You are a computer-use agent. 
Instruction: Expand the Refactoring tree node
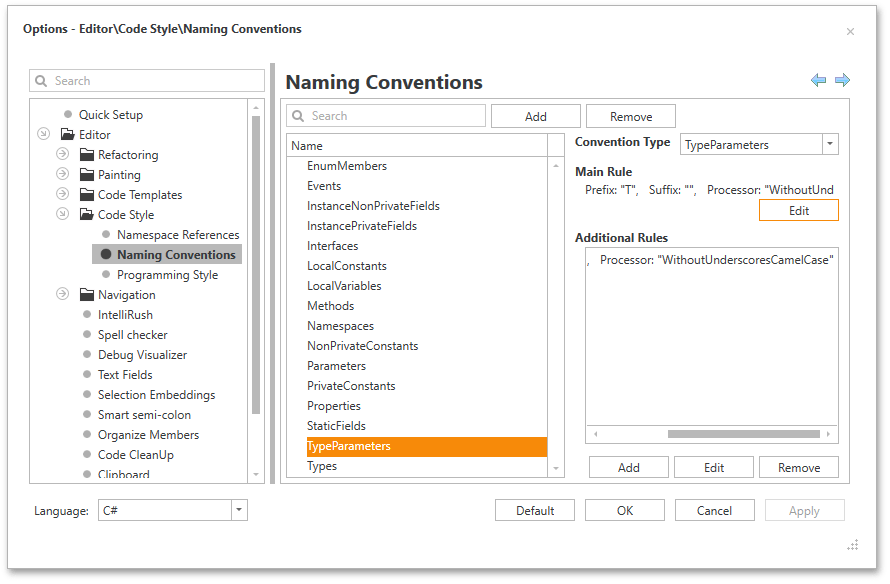click(x=63, y=154)
